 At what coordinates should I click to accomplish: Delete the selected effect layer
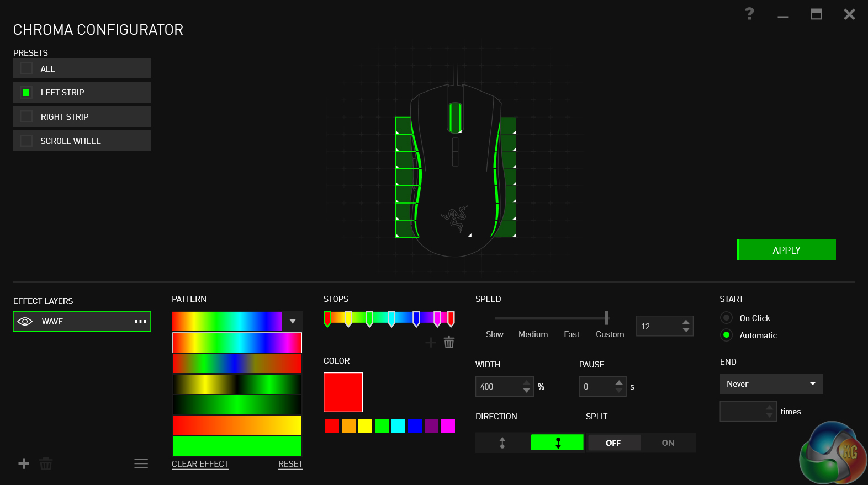(46, 464)
